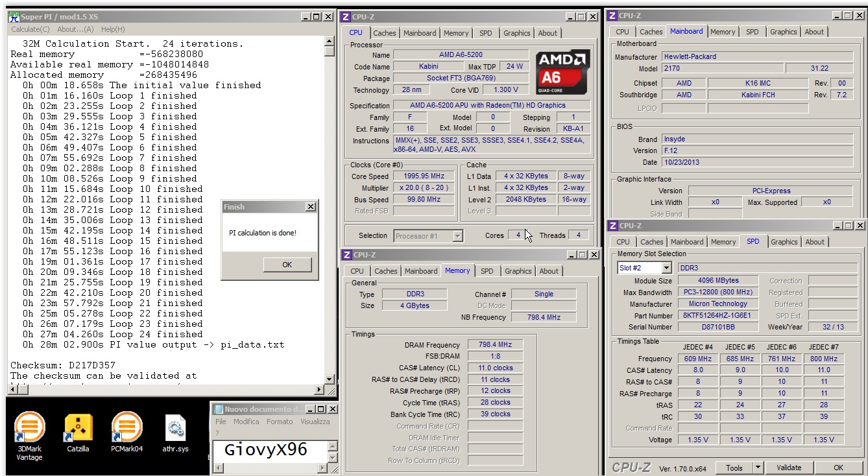868x476 pixels.
Task: Click Super PI vertical scrollbar down arrow
Action: pos(329,379)
